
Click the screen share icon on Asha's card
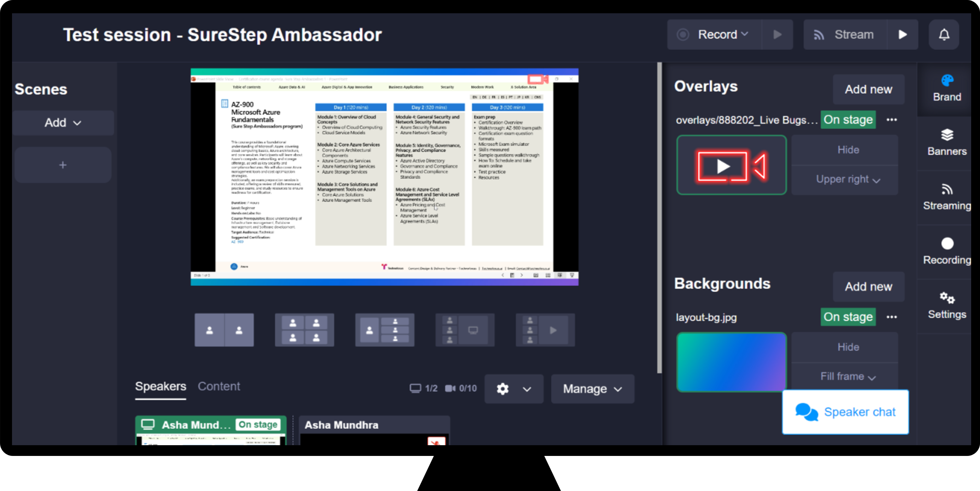click(x=148, y=424)
